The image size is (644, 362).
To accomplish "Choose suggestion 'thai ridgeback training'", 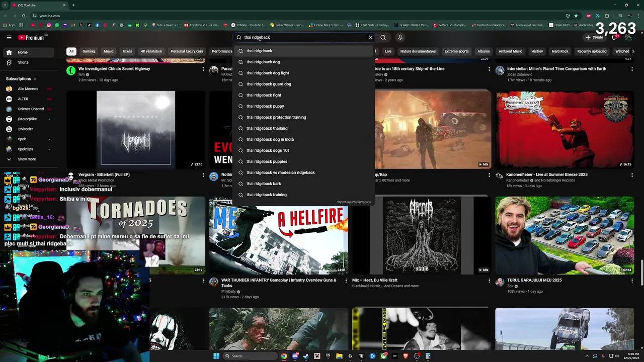I will [x=304, y=195].
